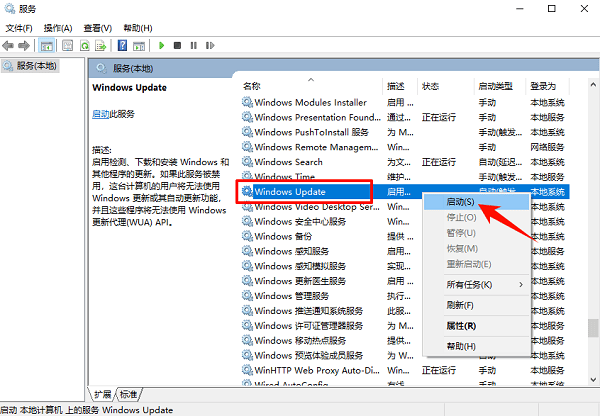Click the blue Help question-mark toolbar icon

click(x=122, y=46)
